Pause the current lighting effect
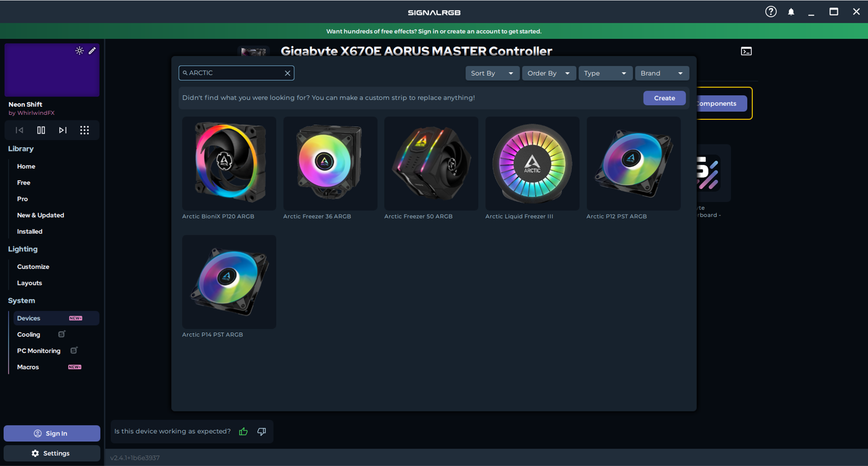 click(x=41, y=130)
